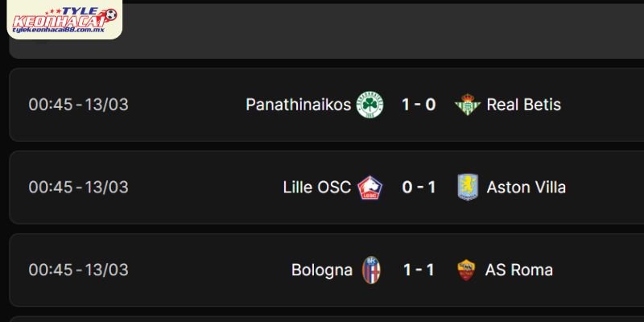Click the Panathinaikos match time 00:45 - 13/03
This screenshot has width=644, height=322.
click(x=79, y=105)
